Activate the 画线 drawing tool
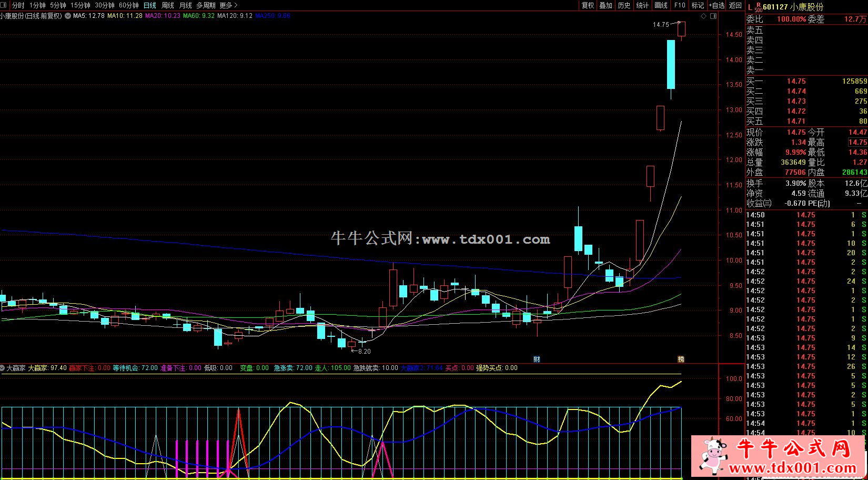Screen dimensions: 868x480 pos(661,5)
